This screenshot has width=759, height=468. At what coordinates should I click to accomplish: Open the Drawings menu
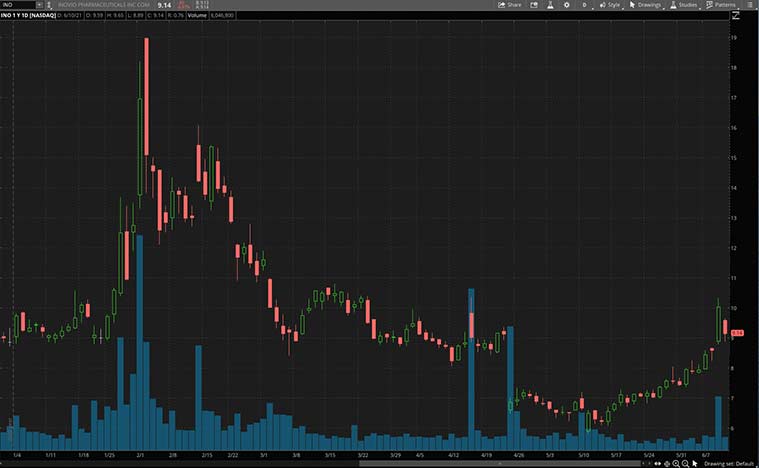(x=646, y=5)
